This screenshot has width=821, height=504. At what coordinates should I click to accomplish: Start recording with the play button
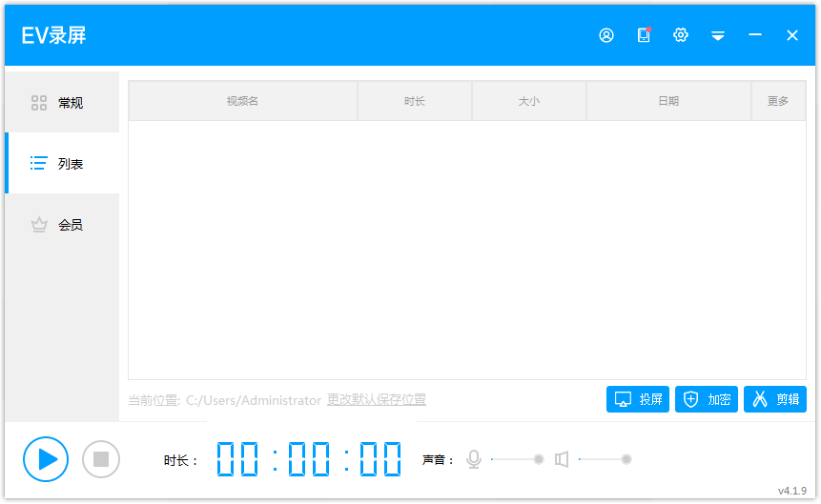click(46, 459)
